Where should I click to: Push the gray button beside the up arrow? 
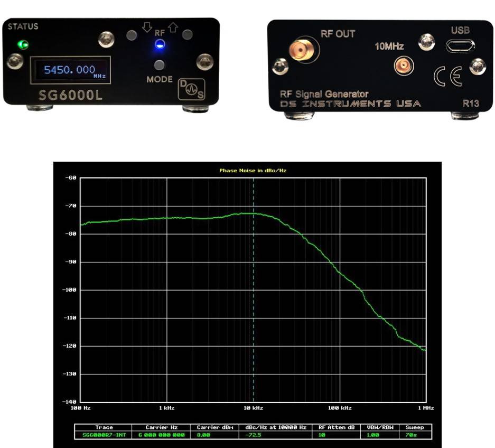[187, 34]
